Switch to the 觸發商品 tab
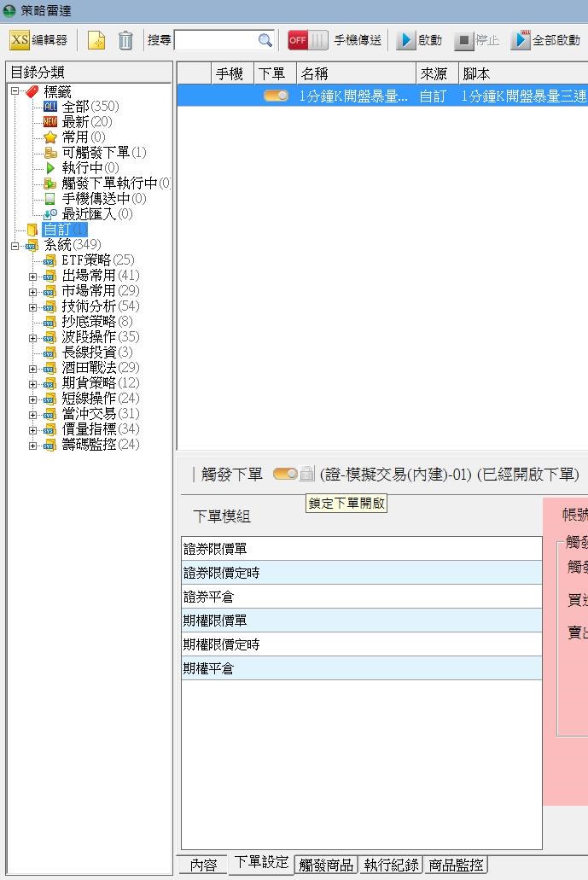Viewport: 588px width, 880px height. pyautogui.click(x=326, y=865)
